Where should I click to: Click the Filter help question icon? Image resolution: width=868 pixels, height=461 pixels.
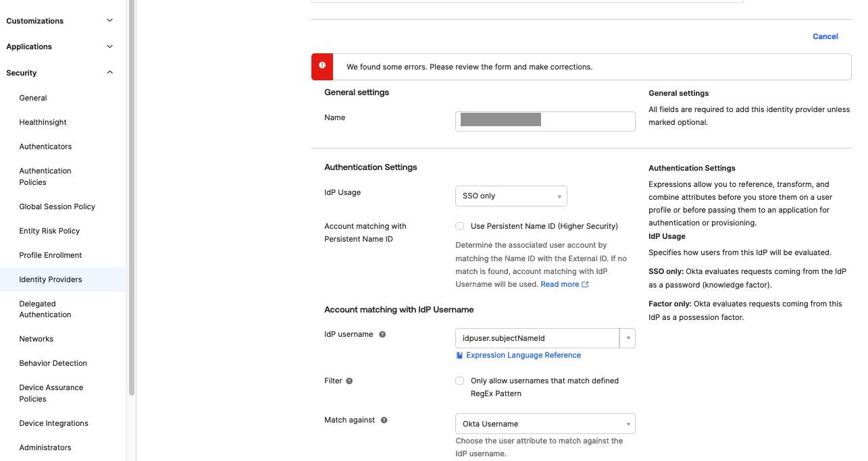tap(349, 381)
